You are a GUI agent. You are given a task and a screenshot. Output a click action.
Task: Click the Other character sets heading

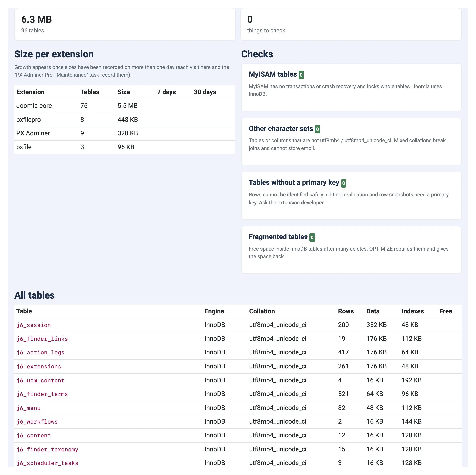pos(281,129)
